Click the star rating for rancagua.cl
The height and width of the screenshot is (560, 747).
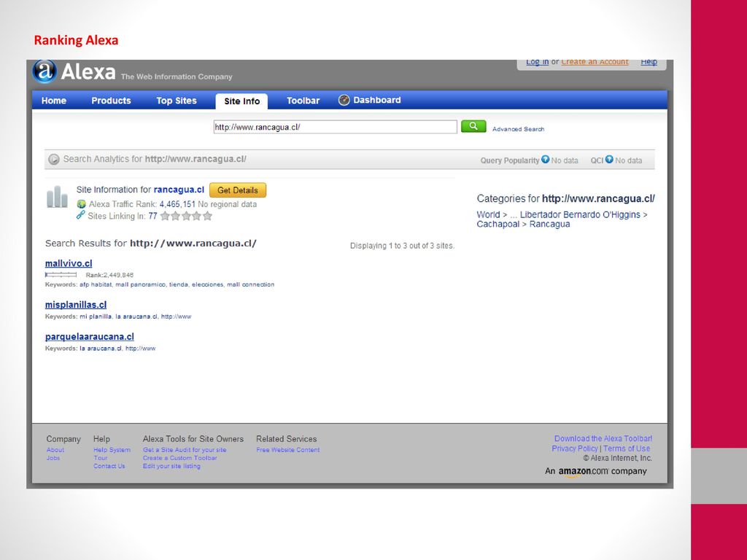point(186,216)
